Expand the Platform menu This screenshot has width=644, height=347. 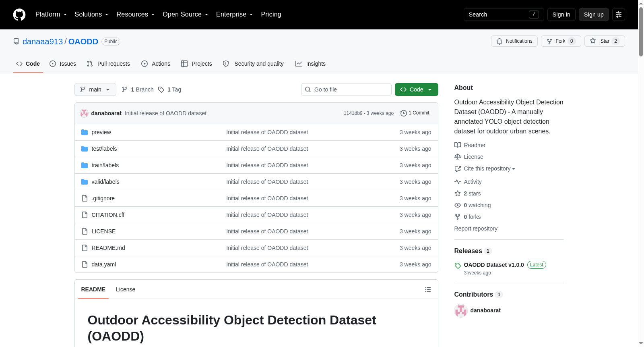pyautogui.click(x=51, y=15)
